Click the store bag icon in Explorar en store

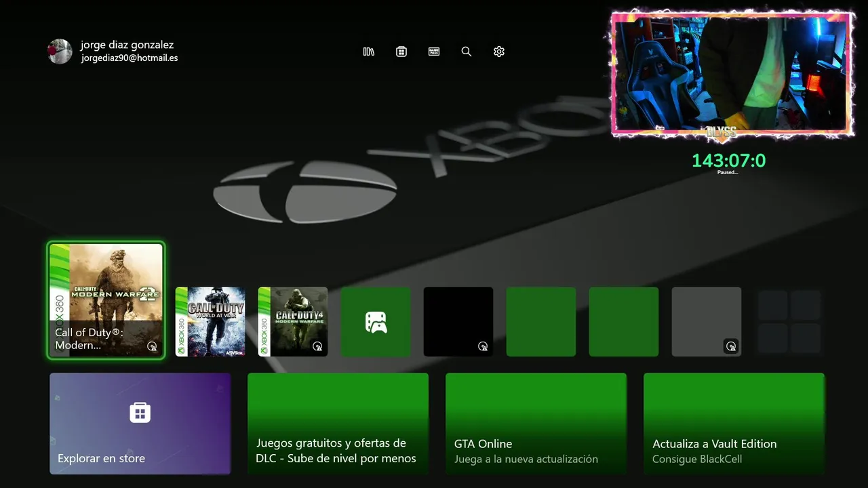140,412
